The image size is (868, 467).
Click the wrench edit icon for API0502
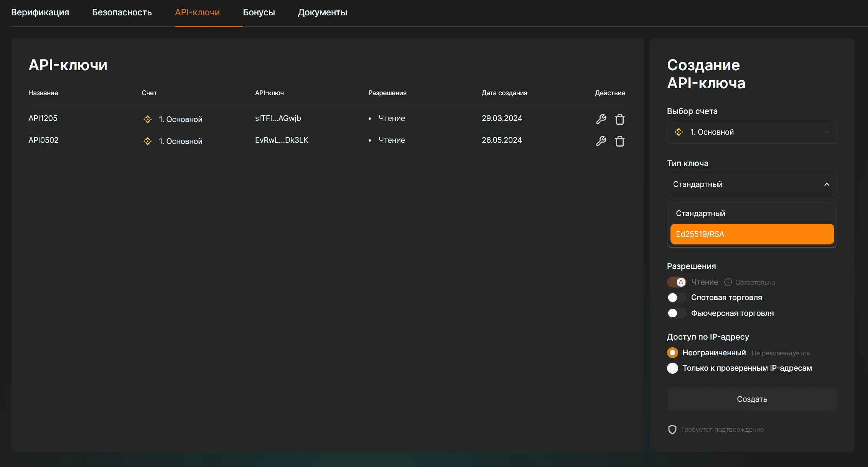(601, 141)
